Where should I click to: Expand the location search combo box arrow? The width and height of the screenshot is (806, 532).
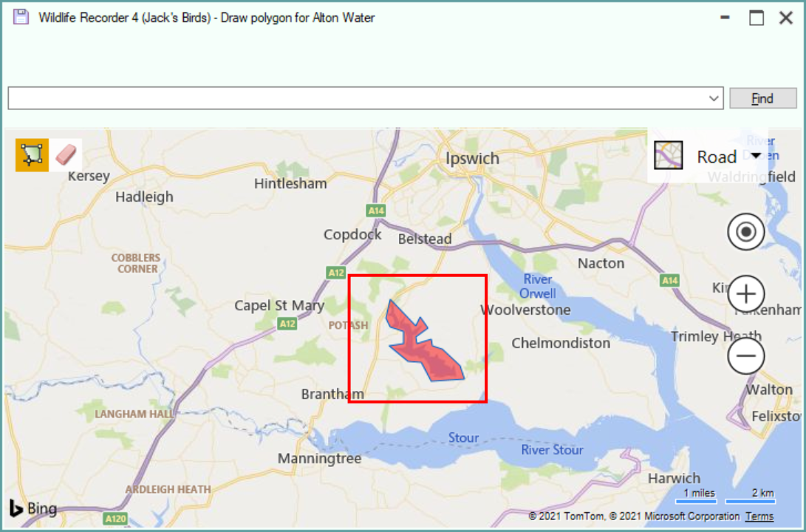[714, 98]
